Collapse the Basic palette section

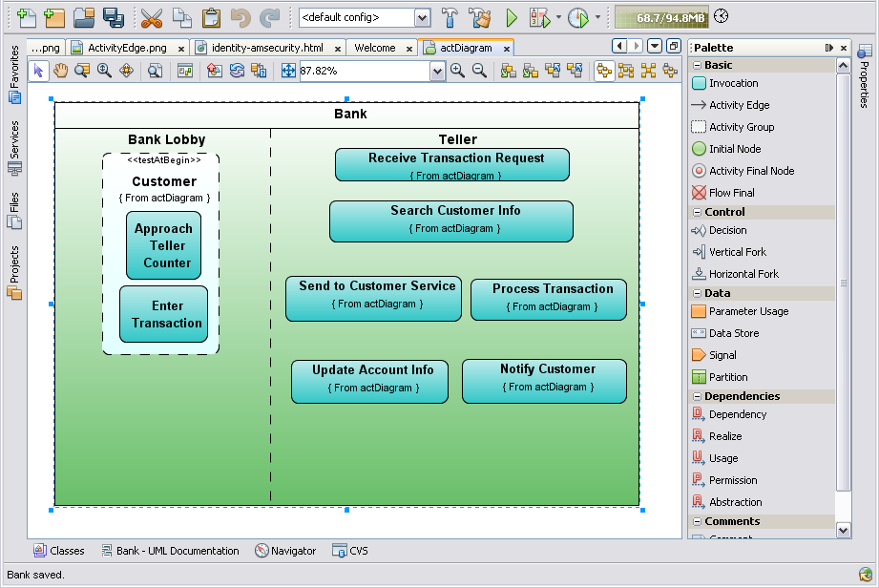coord(696,65)
